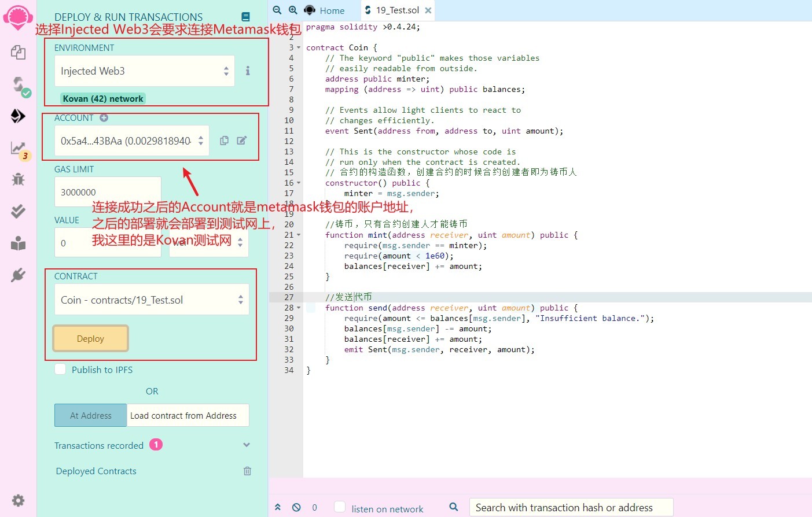
Task: Fold the send function at line 28
Action: tap(299, 308)
